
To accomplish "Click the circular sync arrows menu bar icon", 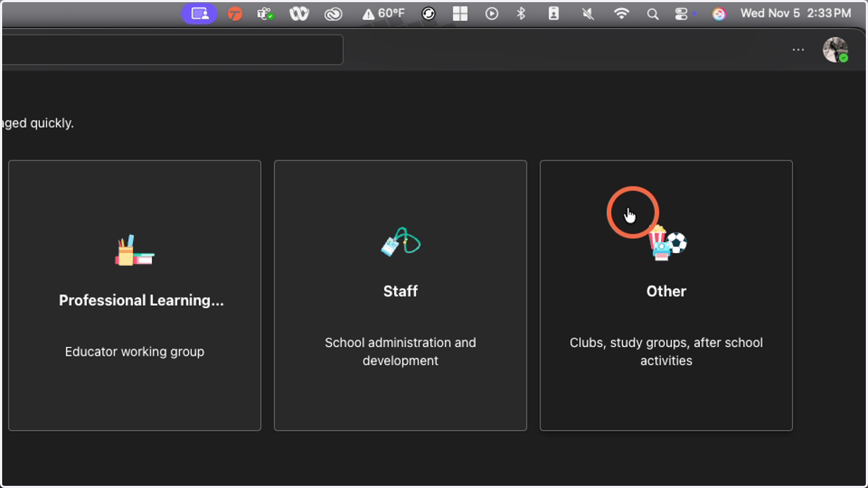I will point(429,14).
